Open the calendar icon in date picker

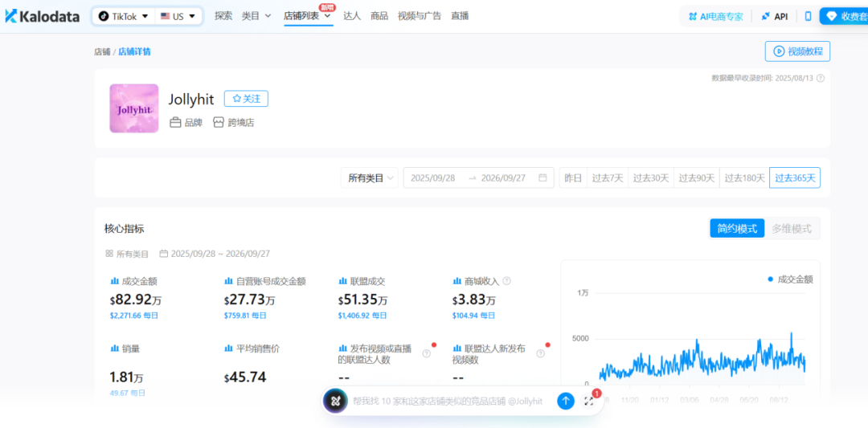pos(542,178)
